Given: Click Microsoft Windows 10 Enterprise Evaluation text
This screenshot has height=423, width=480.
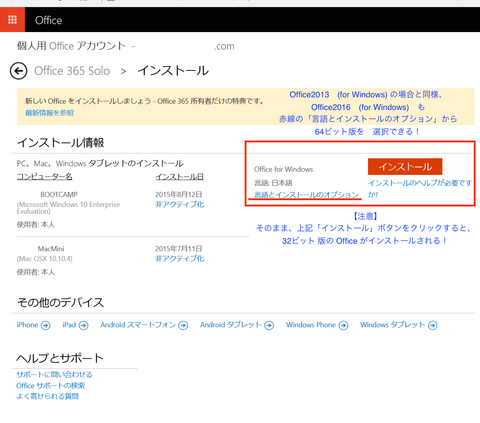Looking at the screenshot, I should click(68, 208).
